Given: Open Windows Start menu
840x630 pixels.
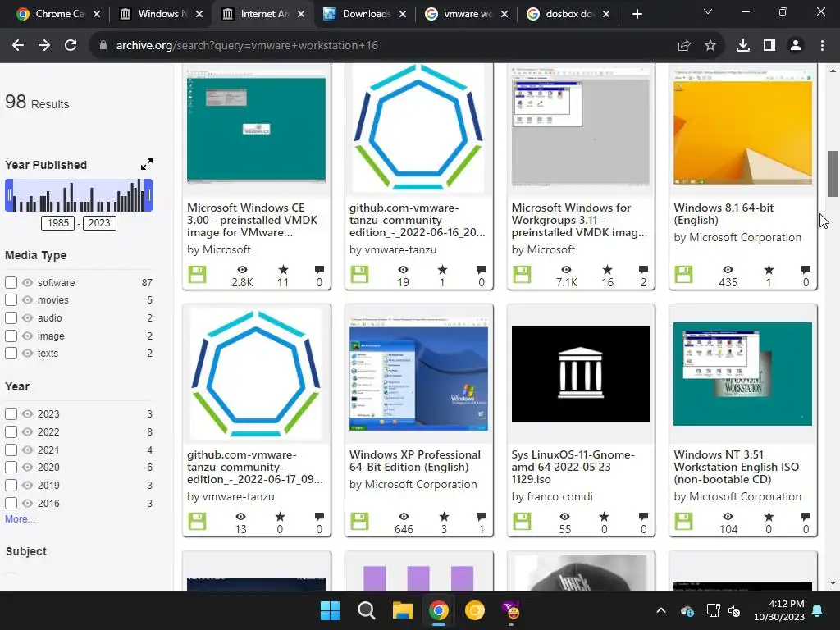Looking at the screenshot, I should [x=330, y=610].
